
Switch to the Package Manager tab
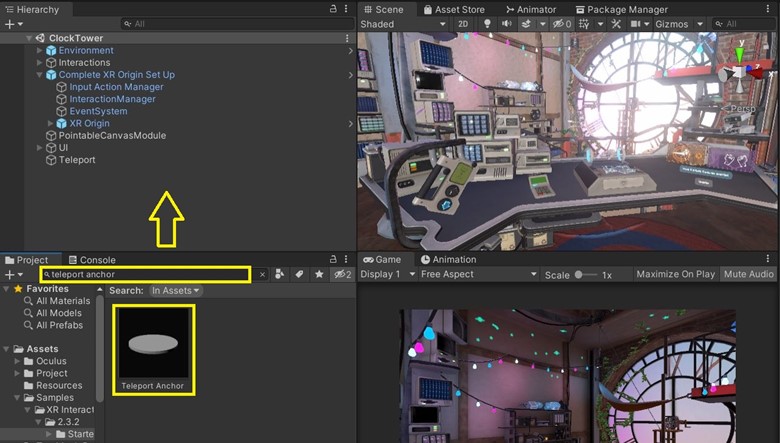tap(621, 9)
